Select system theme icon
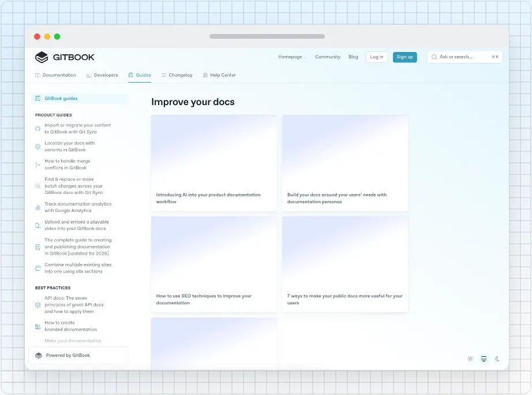 click(x=484, y=359)
